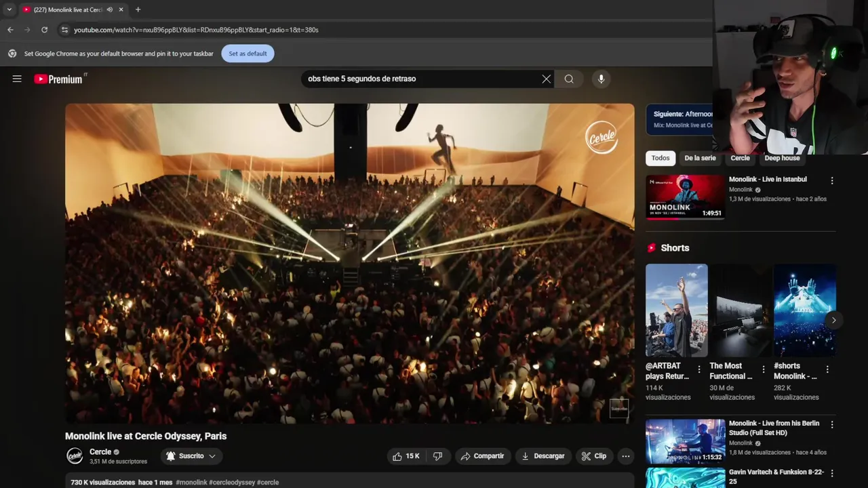
Task: Open options for Live in Istanbul video
Action: 832,181
